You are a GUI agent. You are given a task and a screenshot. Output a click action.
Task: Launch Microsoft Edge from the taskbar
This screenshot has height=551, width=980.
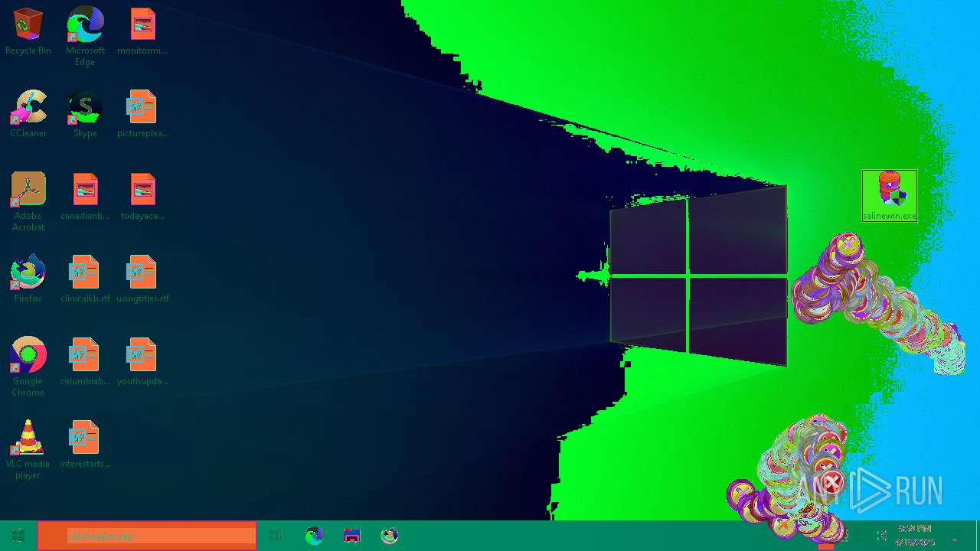(x=315, y=536)
